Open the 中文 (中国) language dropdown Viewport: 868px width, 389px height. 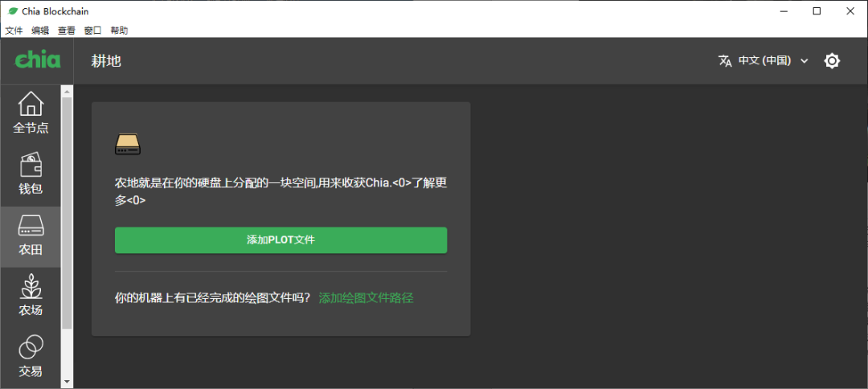pyautogui.click(x=764, y=61)
